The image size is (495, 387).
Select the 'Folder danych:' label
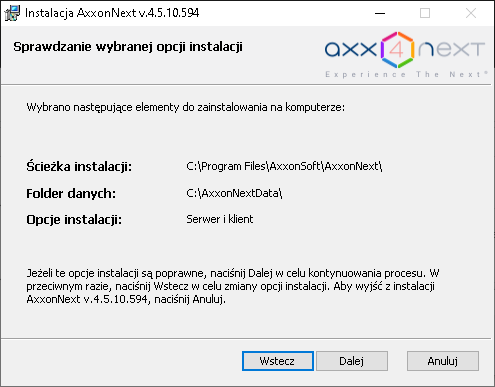(71, 193)
